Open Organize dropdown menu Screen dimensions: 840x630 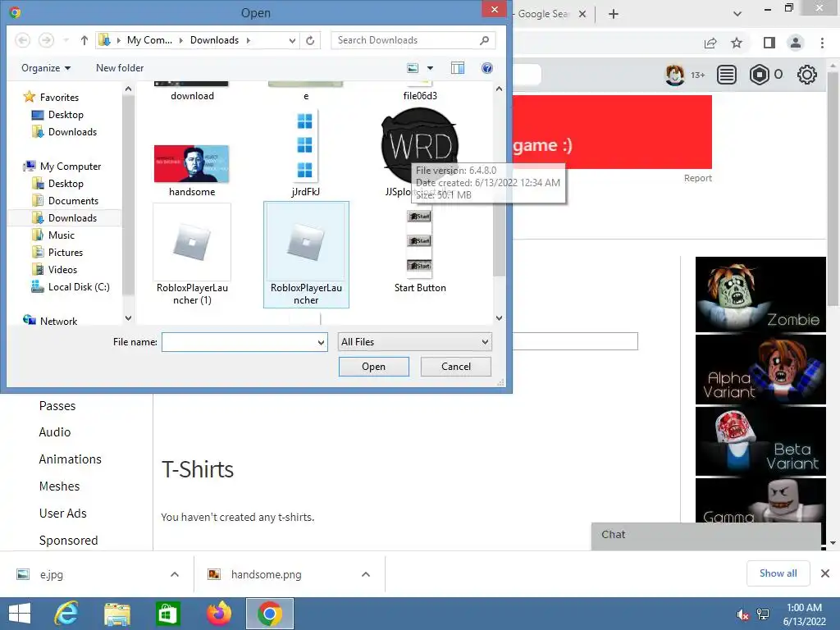point(46,68)
